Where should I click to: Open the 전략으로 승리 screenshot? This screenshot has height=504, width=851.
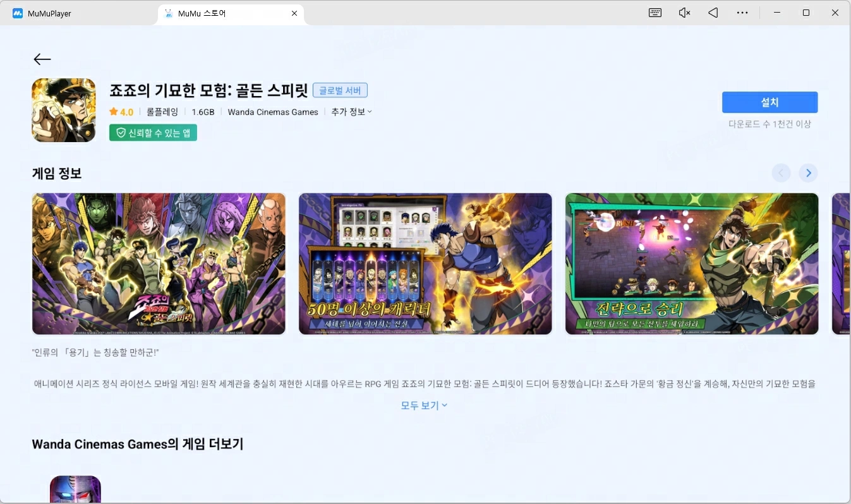[692, 264]
